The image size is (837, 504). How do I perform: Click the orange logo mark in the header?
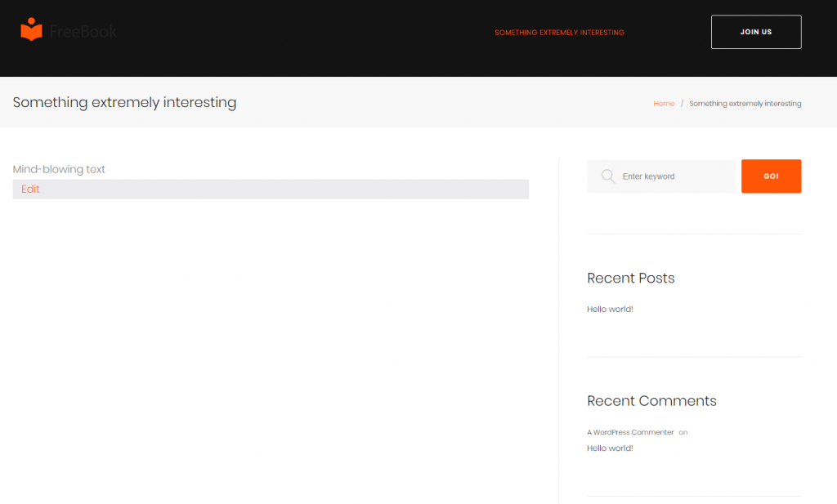coord(30,30)
